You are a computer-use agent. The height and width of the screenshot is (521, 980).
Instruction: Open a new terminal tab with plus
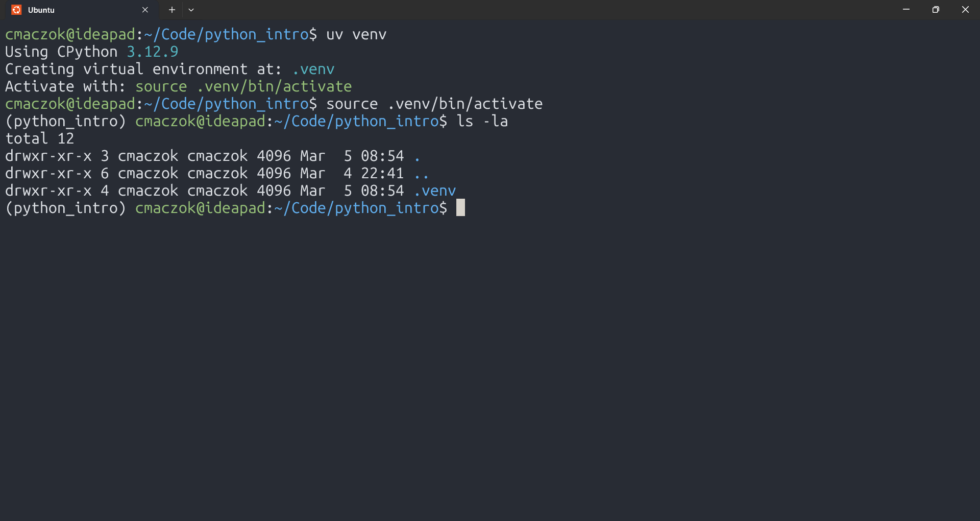point(172,10)
